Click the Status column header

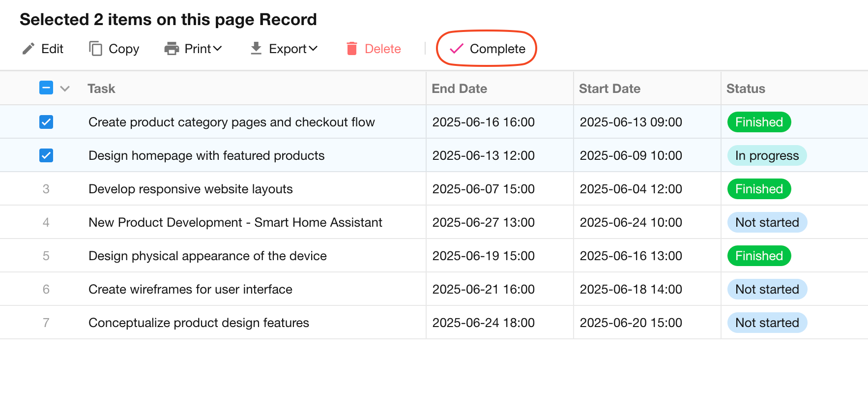[x=745, y=89]
